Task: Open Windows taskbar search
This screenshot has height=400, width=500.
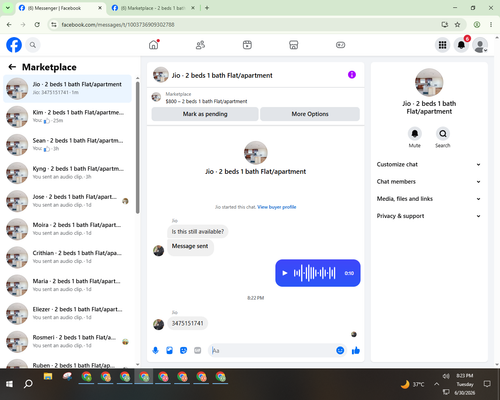Action: pyautogui.click(x=28, y=384)
